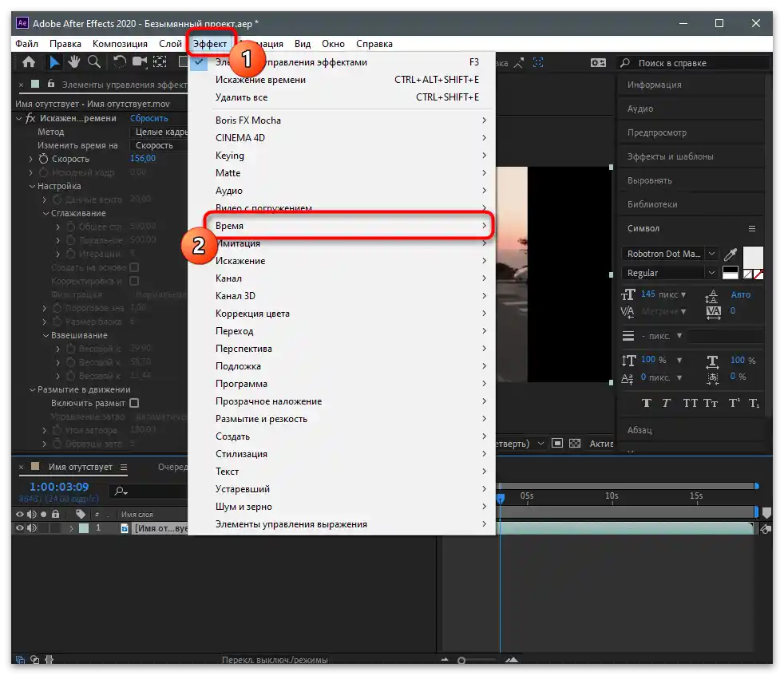Click the eyedropper in the Symbol panel

[x=731, y=254]
